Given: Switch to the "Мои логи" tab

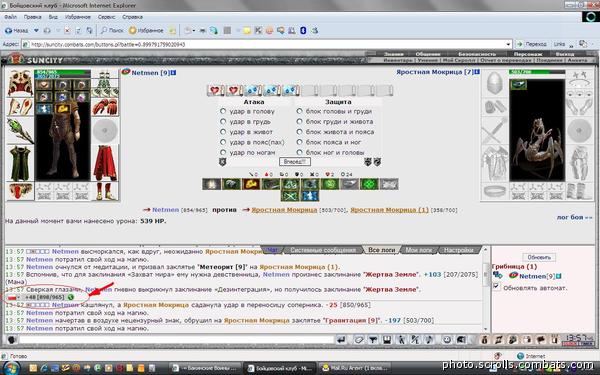Looking at the screenshot, I should (419, 250).
